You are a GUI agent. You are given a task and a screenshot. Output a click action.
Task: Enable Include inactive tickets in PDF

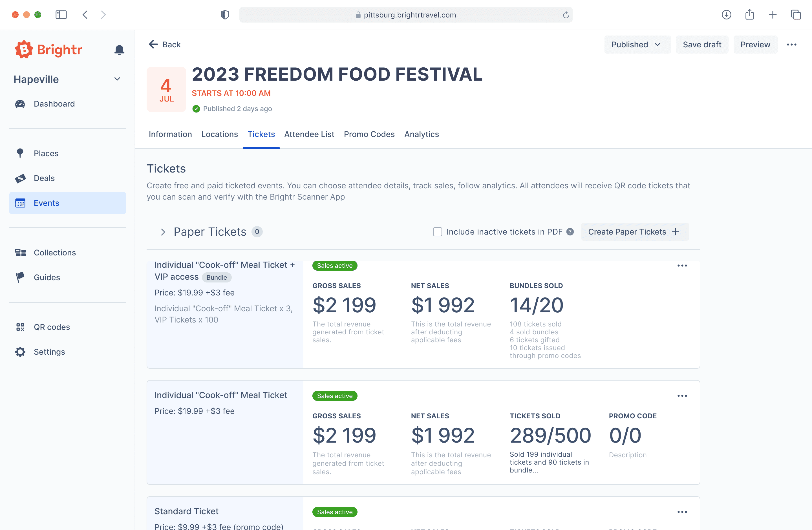coord(437,232)
